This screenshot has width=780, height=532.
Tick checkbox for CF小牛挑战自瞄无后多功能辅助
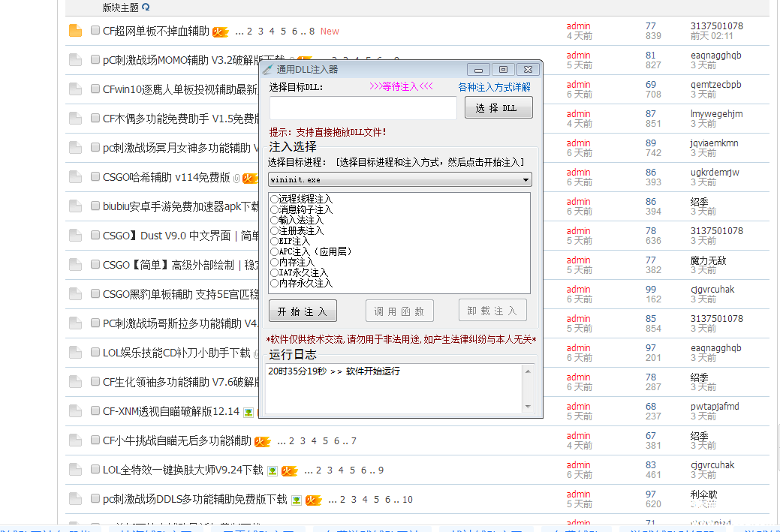[95, 440]
